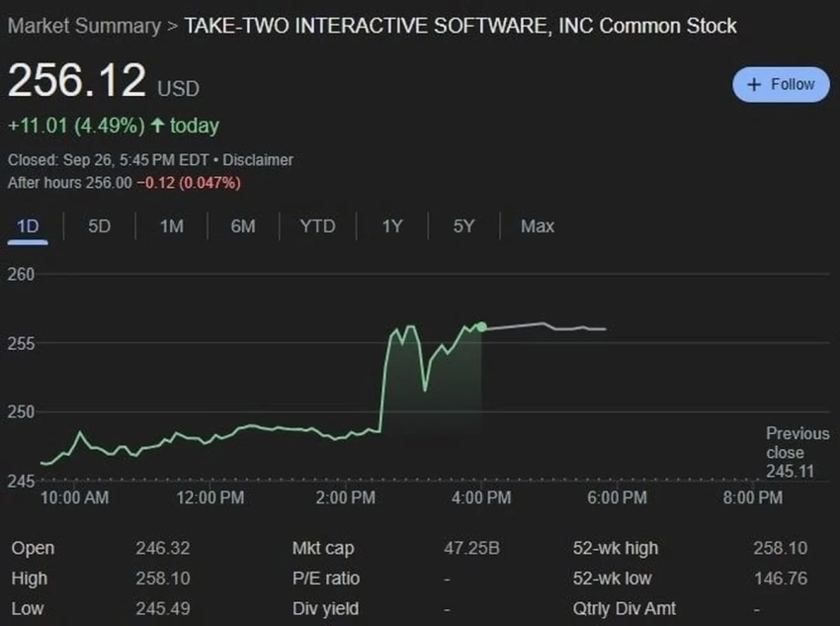View the 1Y chart range
840x626 pixels.
click(x=392, y=226)
